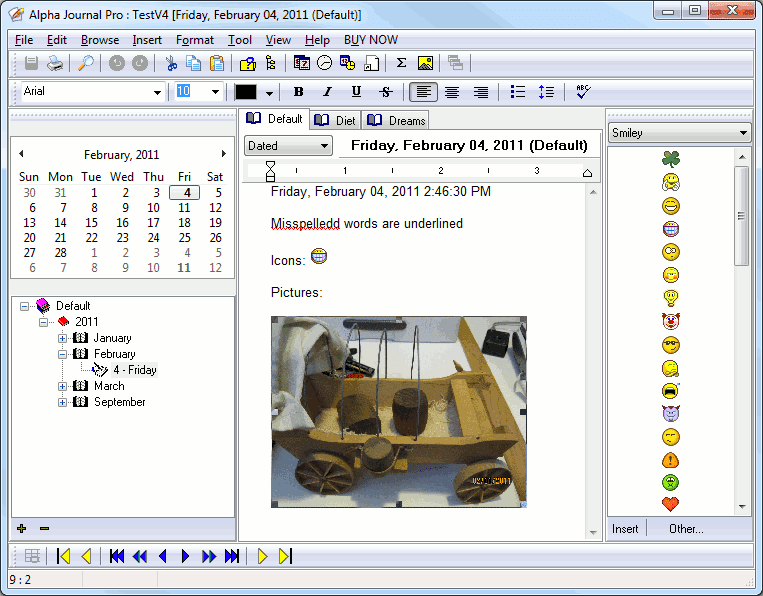Click the BUY NOW menu link

(370, 40)
